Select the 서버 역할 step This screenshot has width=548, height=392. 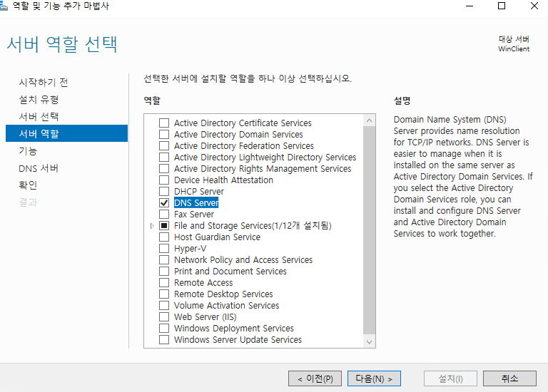pyautogui.click(x=67, y=133)
